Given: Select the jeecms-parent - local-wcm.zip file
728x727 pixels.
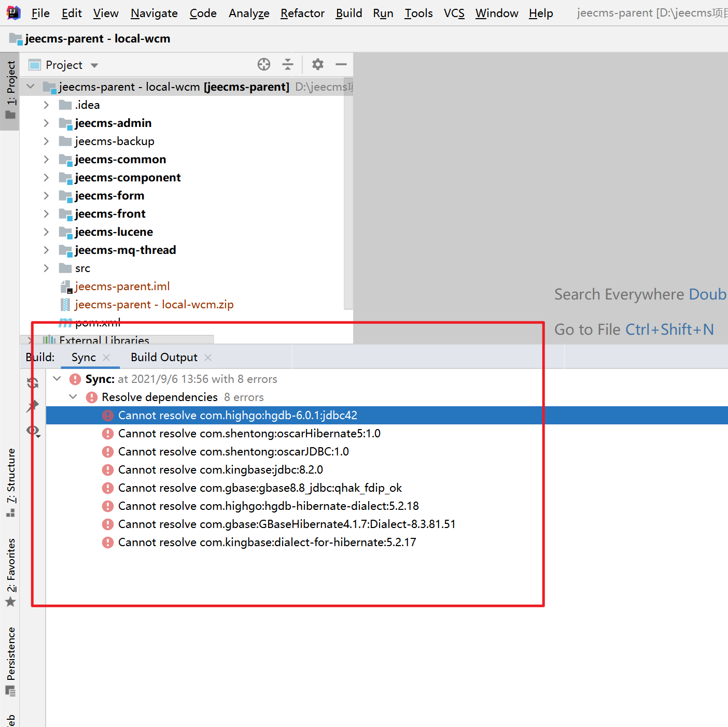Looking at the screenshot, I should [154, 305].
